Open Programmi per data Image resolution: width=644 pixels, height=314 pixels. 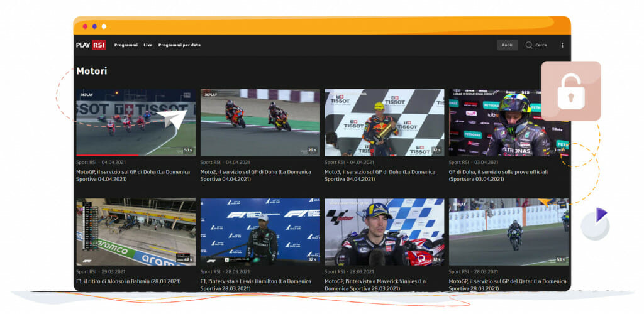(x=179, y=45)
